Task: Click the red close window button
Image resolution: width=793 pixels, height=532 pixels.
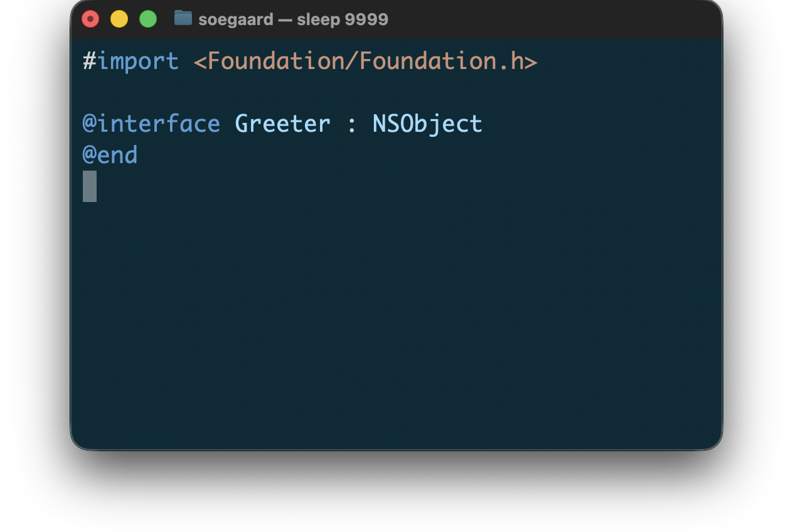Action: tap(90, 19)
